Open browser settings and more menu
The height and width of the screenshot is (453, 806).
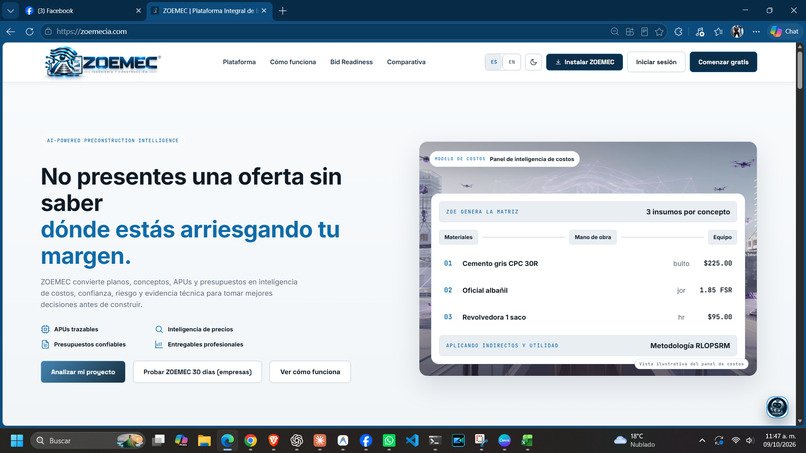point(756,31)
